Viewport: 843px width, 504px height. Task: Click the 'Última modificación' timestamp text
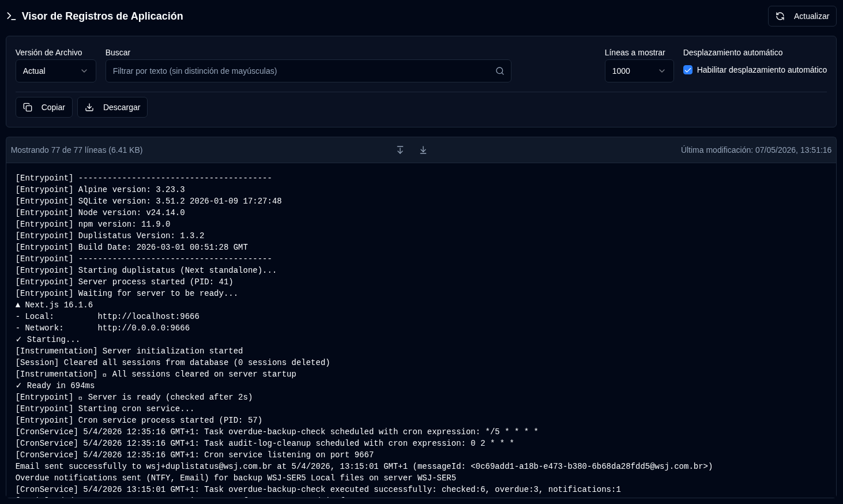click(x=756, y=150)
